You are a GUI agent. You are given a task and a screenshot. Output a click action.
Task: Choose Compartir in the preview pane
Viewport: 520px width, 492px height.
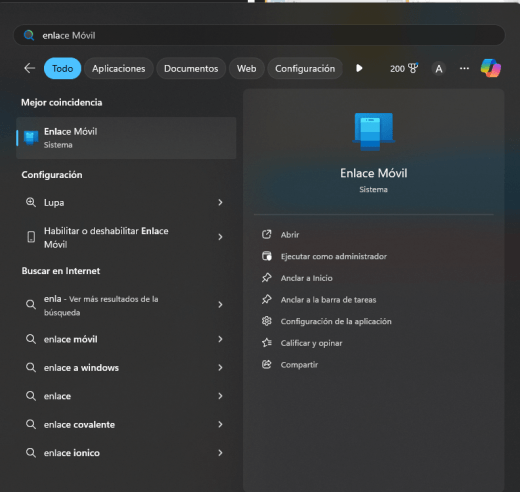[x=299, y=365]
